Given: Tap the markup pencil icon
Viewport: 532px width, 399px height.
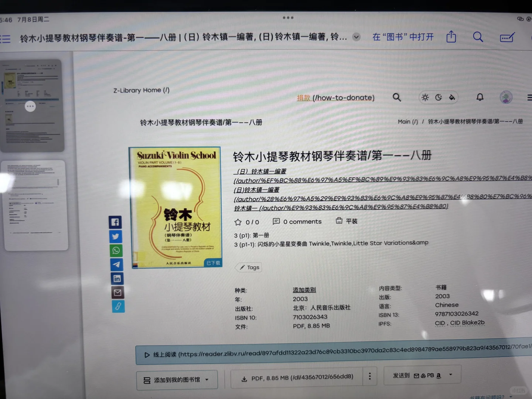Looking at the screenshot, I should 507,37.
